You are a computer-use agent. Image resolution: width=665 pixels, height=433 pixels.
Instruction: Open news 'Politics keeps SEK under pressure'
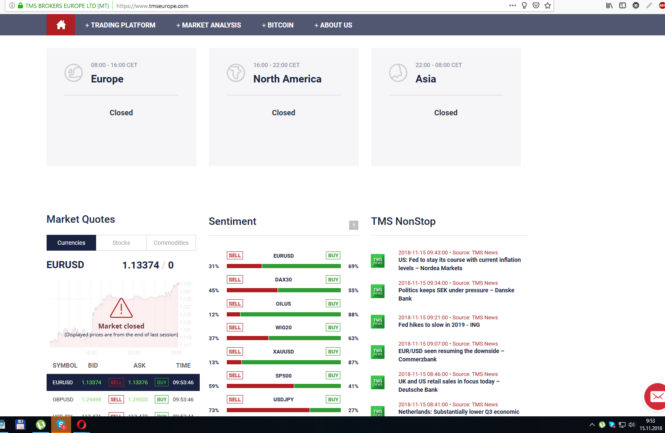click(x=456, y=294)
